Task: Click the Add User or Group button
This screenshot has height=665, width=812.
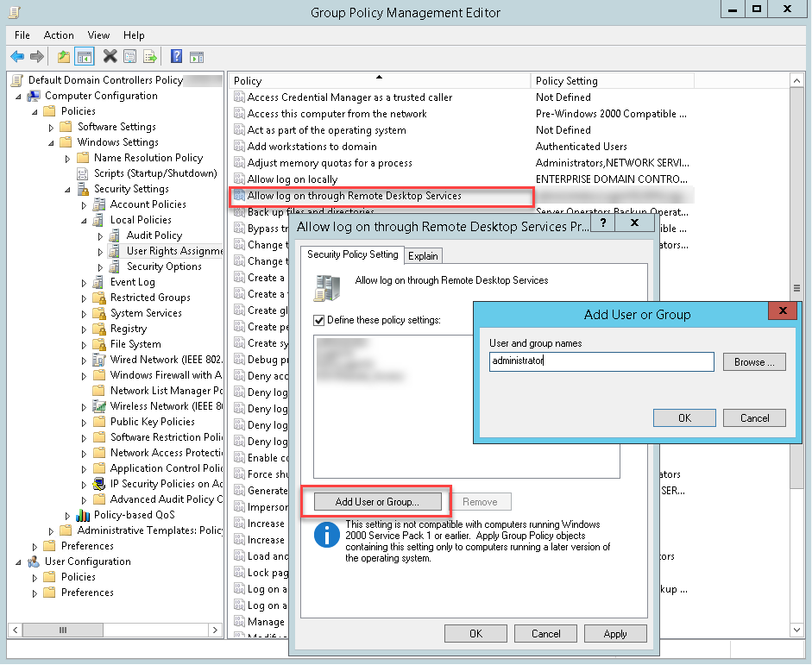Action: coord(377,501)
